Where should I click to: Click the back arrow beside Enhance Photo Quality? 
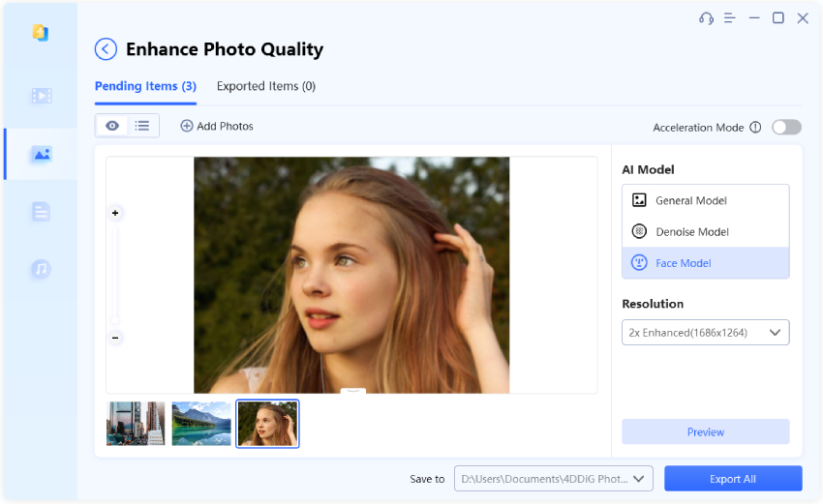click(x=106, y=49)
